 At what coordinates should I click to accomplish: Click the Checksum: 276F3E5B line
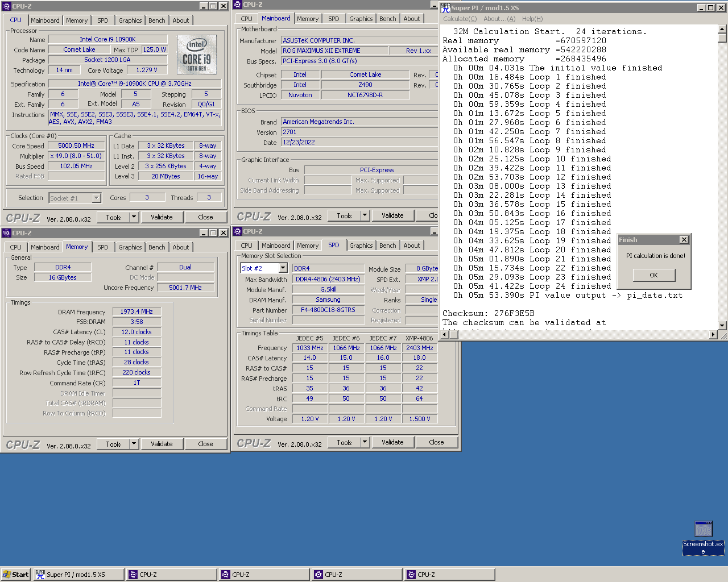tap(489, 313)
